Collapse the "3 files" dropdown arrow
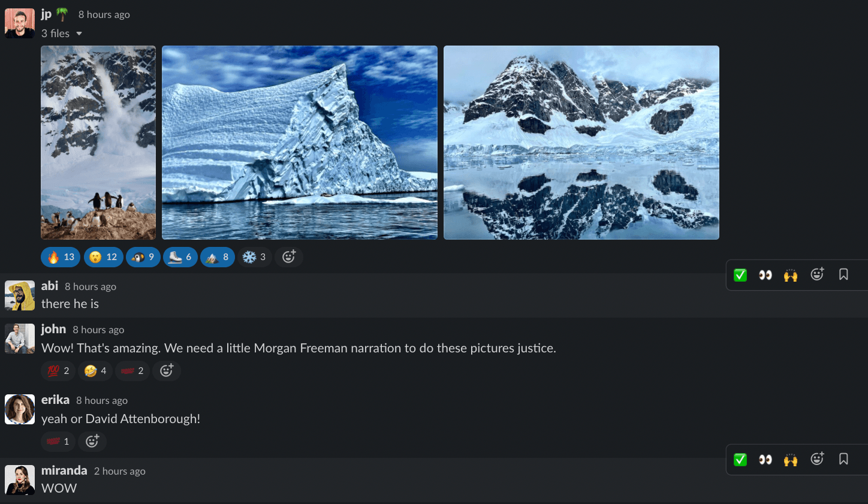 [79, 34]
